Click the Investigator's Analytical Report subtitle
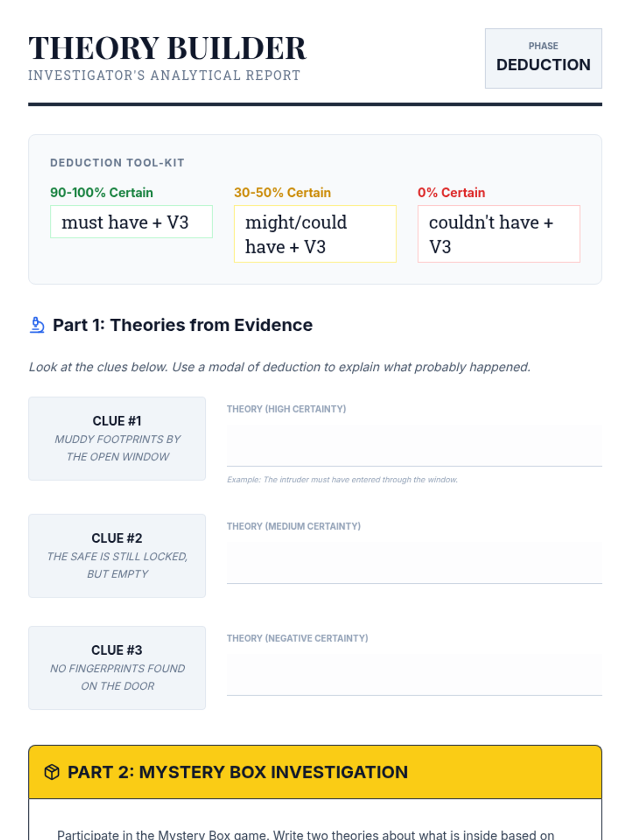 pyautogui.click(x=164, y=76)
